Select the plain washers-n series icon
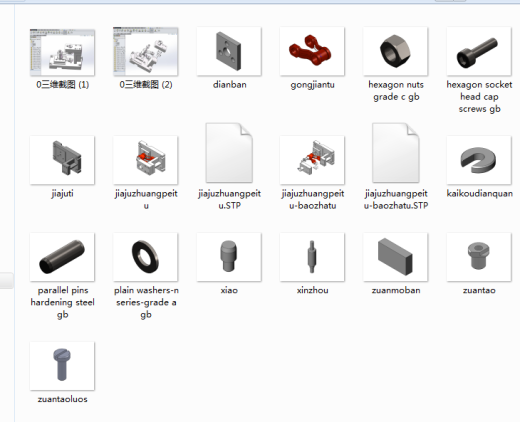Viewport: 520px width, 422px height. click(x=146, y=257)
